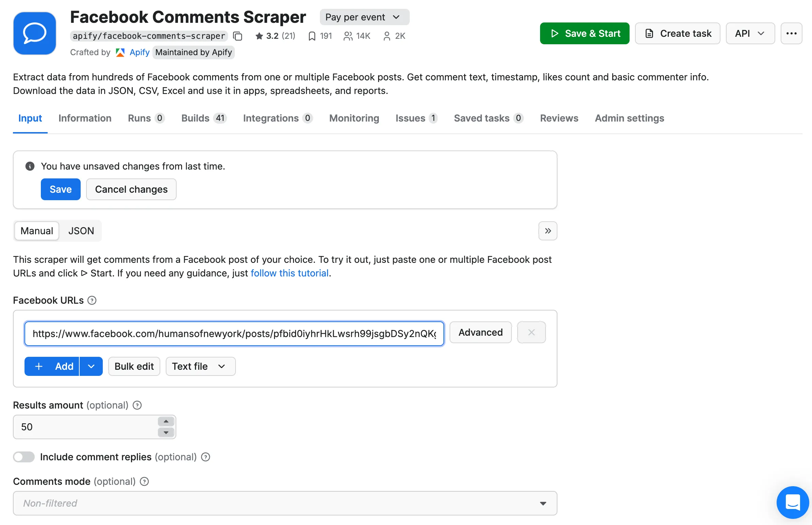Remove the URL with the X button
Viewport: 812px width, 525px height.
(531, 332)
